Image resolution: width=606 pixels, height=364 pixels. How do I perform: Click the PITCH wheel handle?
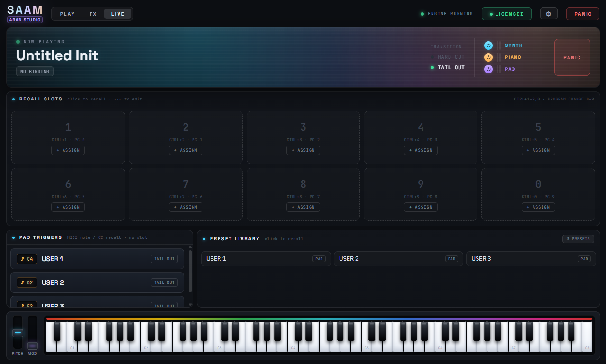18,333
